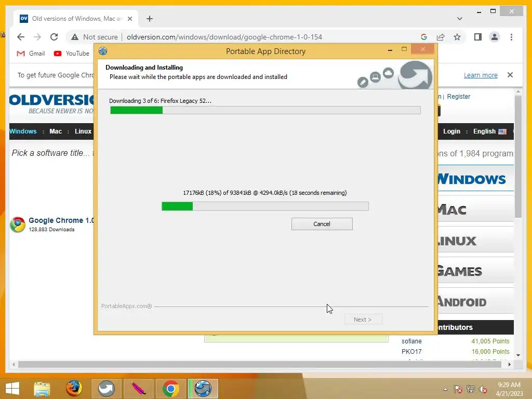Screen dimensions: 532x399
Task: Close the Old versions tab
Action: [x=129, y=19]
